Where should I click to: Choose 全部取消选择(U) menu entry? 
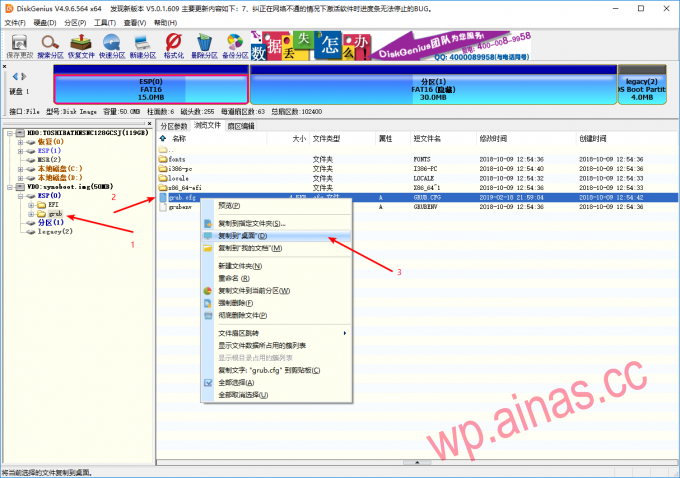(276, 395)
